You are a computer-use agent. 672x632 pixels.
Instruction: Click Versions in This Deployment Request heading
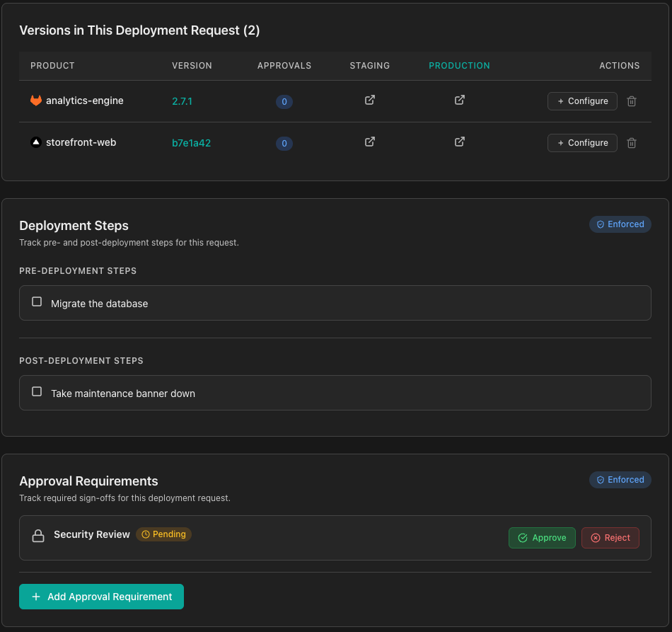139,30
